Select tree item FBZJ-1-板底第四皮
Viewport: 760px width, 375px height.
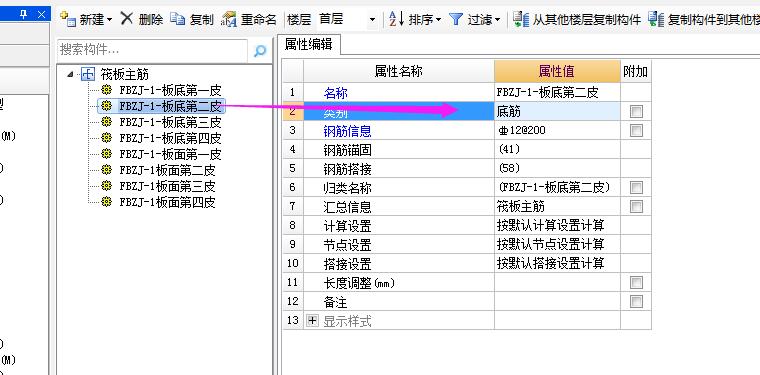(x=170, y=138)
